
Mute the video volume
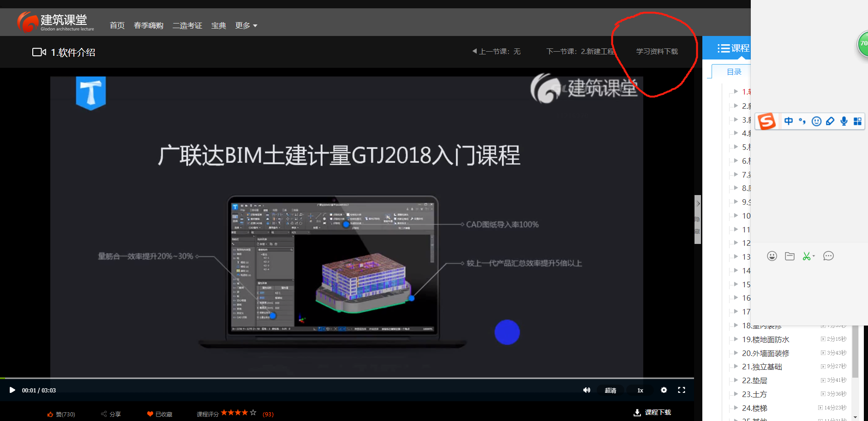[587, 390]
